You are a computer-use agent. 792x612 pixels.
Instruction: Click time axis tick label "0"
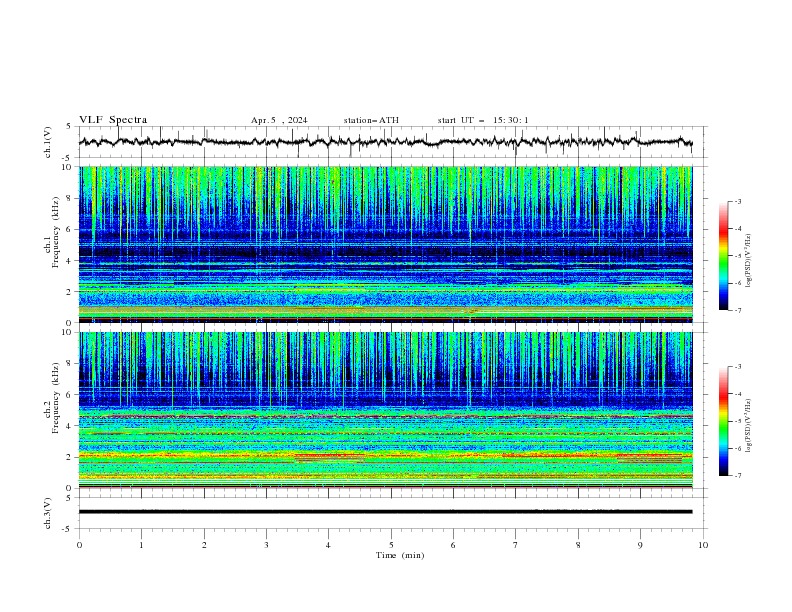[x=79, y=545]
